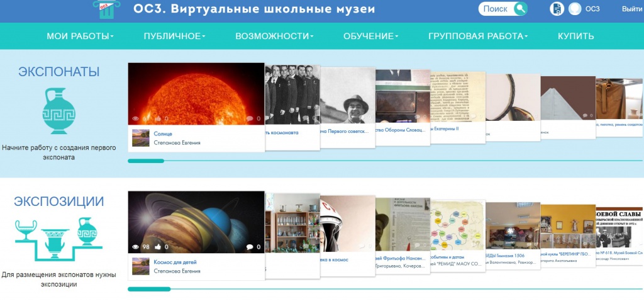Click the Поиск search field
The image size is (644, 301).
496,9
